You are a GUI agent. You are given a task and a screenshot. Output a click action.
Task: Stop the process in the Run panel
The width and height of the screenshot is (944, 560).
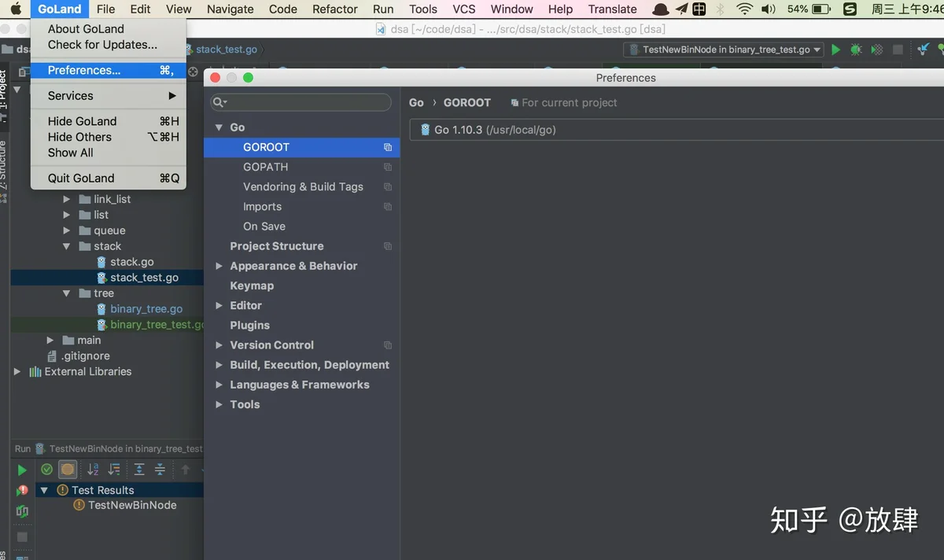click(22, 536)
